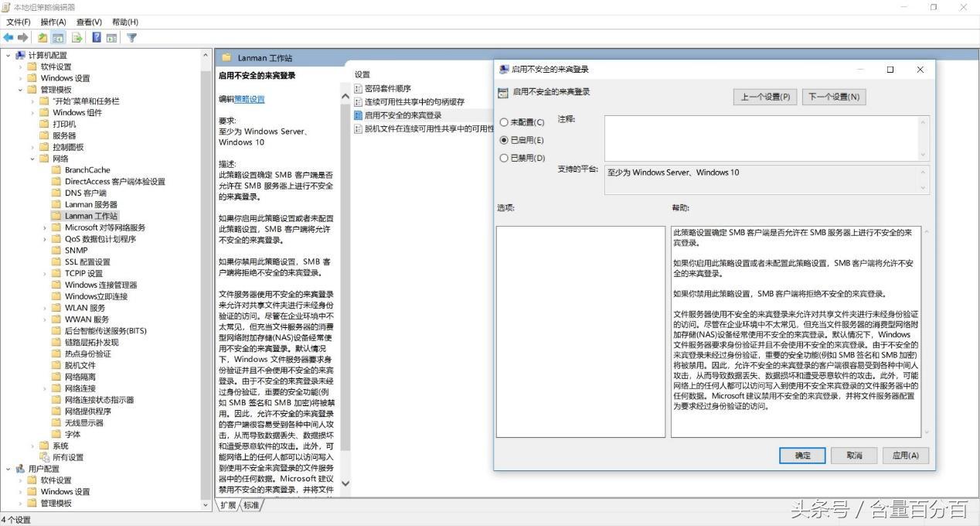Click the folder icon of Lanman 服务器
This screenshot has width=980, height=526.
pos(56,204)
